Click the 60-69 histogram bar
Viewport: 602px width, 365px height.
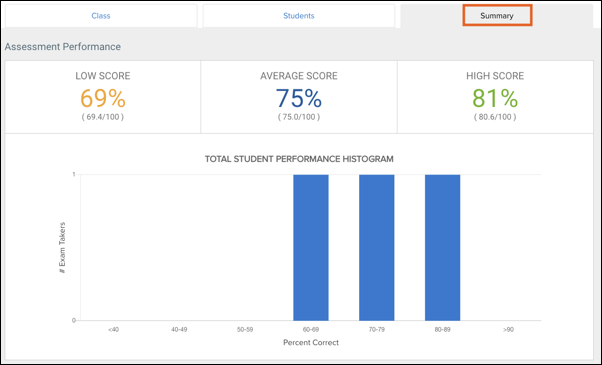311,248
